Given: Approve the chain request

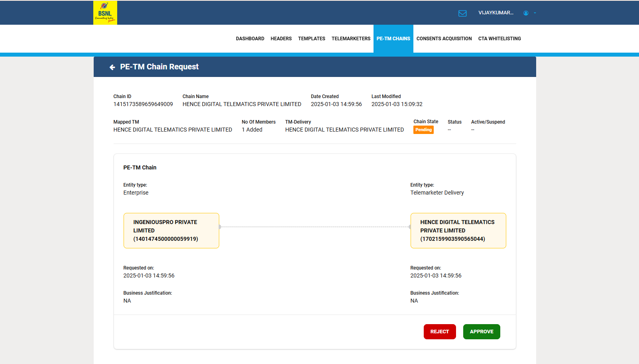Looking at the screenshot, I should pyautogui.click(x=482, y=332).
